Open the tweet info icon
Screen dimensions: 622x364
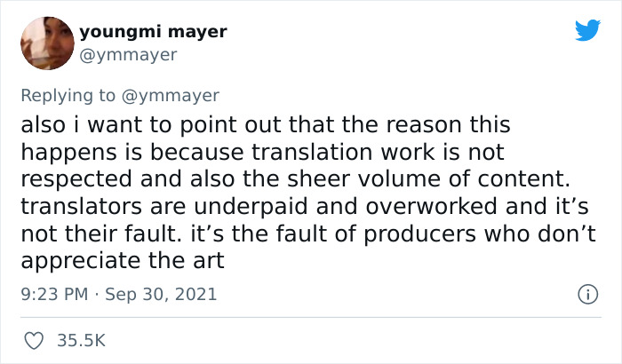coord(586,293)
